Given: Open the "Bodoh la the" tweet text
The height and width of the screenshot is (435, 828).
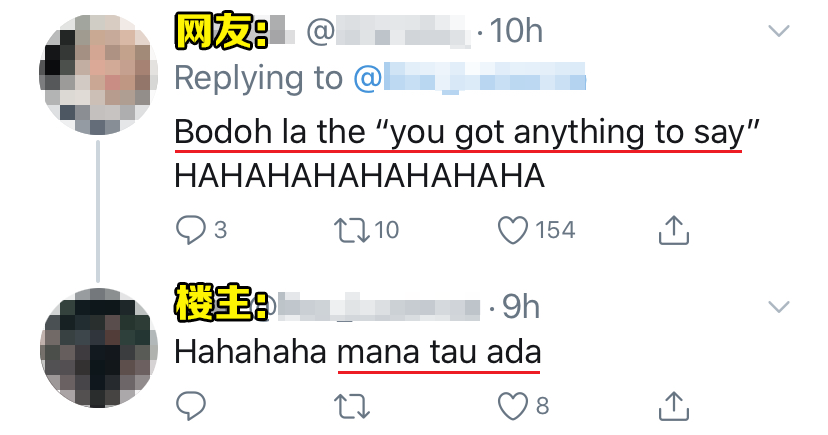Looking at the screenshot, I should click(x=466, y=153).
